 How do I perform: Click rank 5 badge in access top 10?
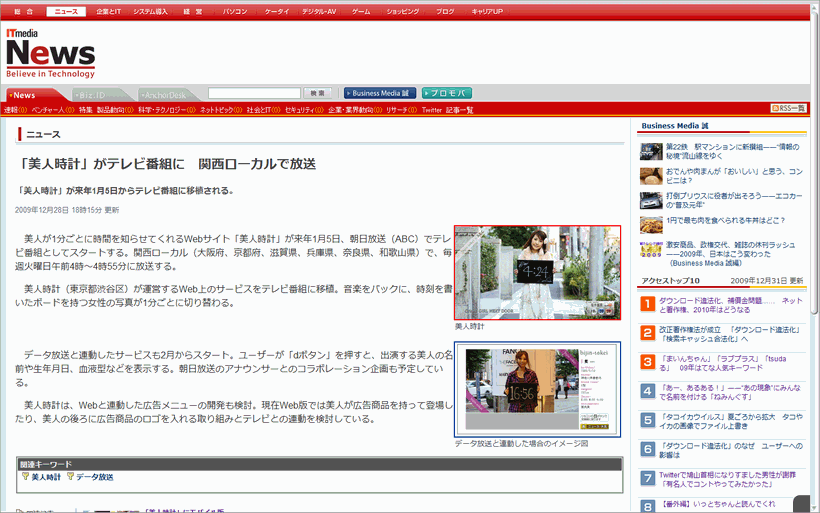coord(647,420)
